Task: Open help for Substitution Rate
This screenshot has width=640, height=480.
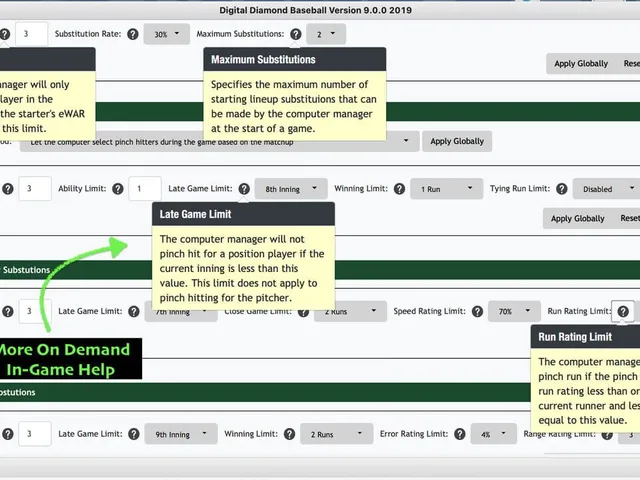Action: tap(133, 34)
